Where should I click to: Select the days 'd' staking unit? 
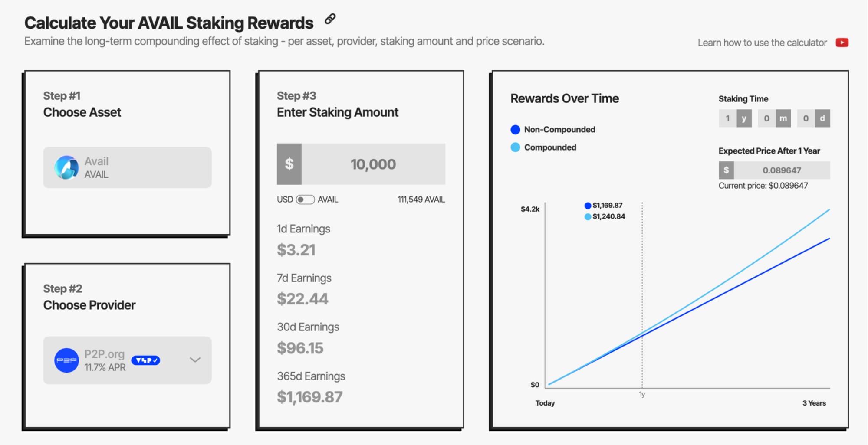822,118
